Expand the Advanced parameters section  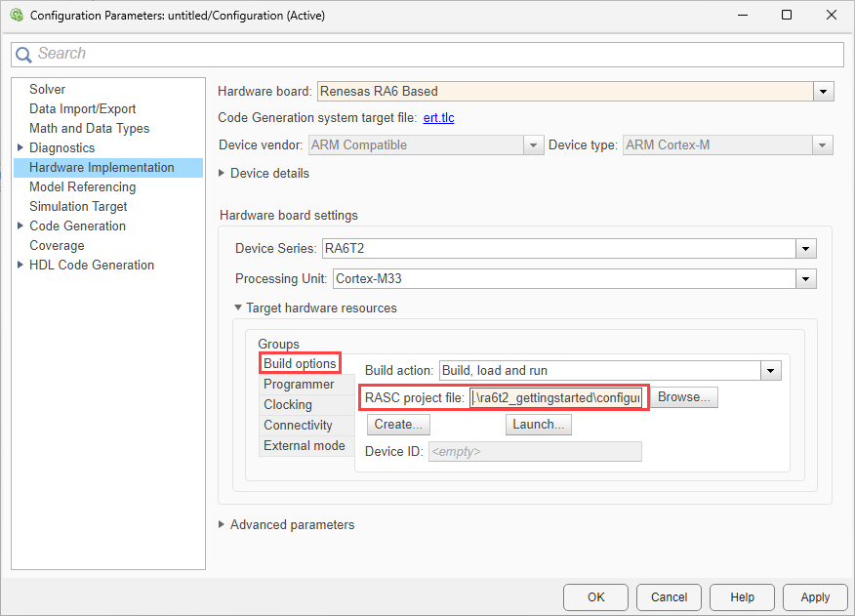click(222, 525)
